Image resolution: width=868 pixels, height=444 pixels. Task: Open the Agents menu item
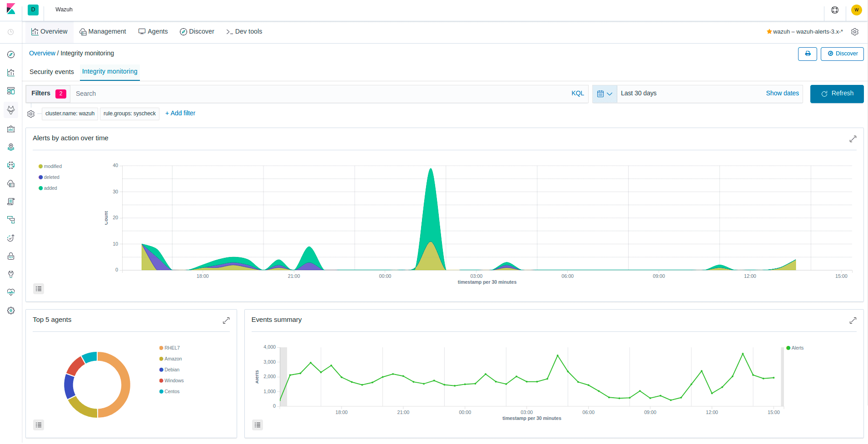click(153, 31)
